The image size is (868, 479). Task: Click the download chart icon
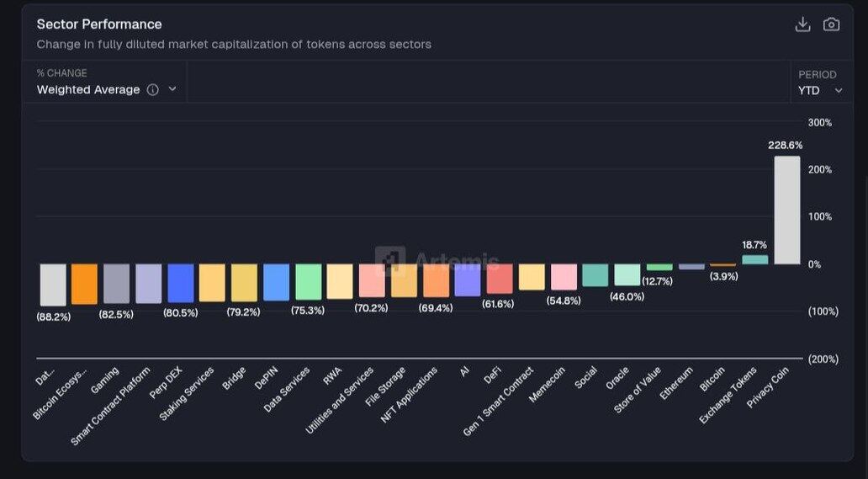tap(802, 24)
